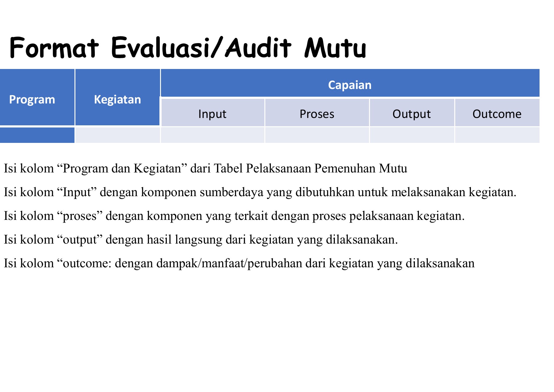Click the Input sub-column header
Screen dimensions: 554x392
point(212,114)
